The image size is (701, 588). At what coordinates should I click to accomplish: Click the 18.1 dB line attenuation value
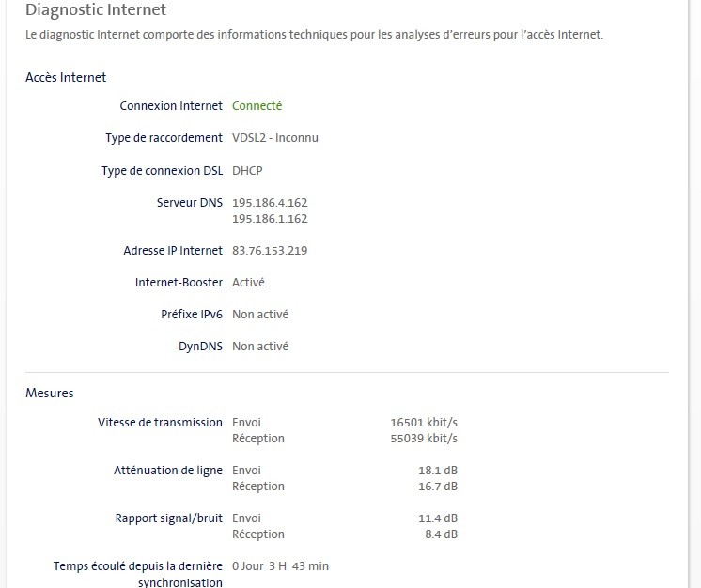[437, 471]
